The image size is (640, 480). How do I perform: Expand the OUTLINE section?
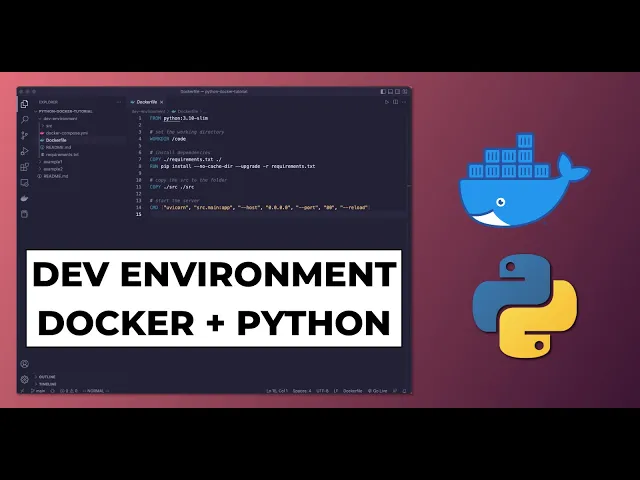tap(47, 377)
